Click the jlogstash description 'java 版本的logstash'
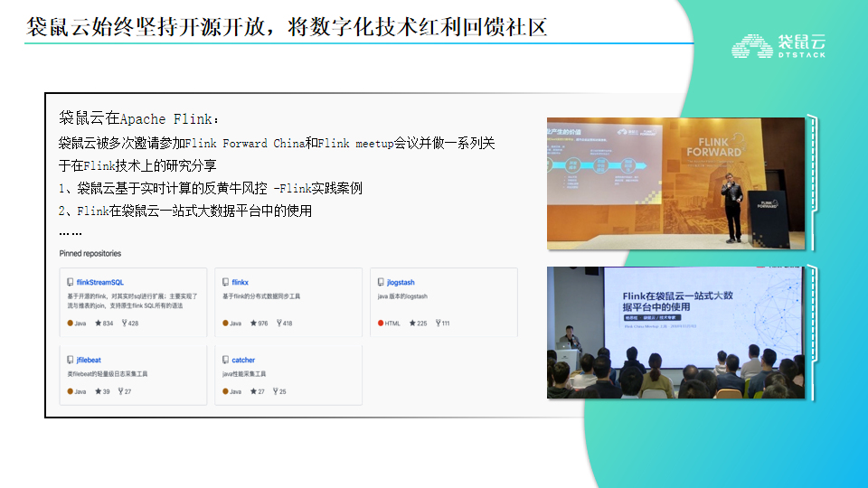Screen dimensions: 868x488 coord(402,296)
